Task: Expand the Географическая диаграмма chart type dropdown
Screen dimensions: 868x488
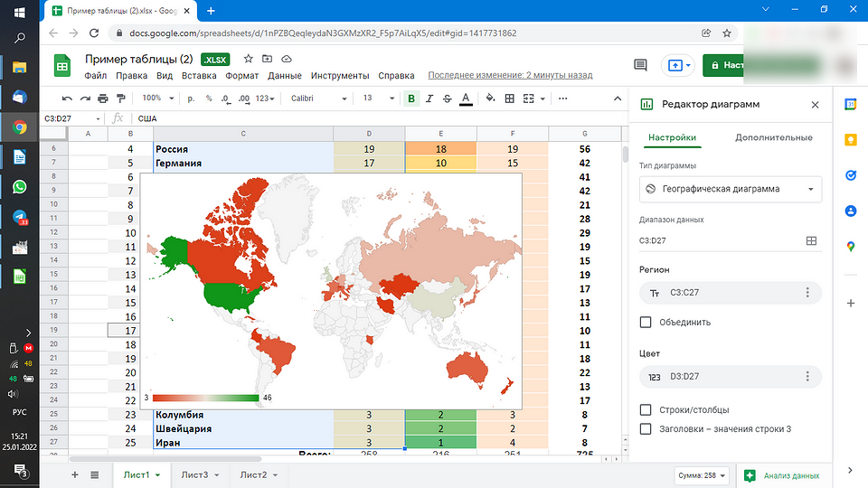Action: [x=729, y=190]
